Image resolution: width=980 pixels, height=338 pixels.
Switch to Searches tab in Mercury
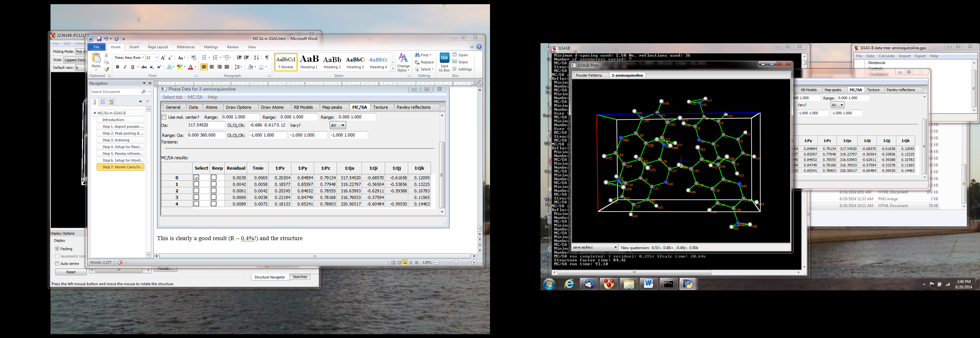coord(300,277)
